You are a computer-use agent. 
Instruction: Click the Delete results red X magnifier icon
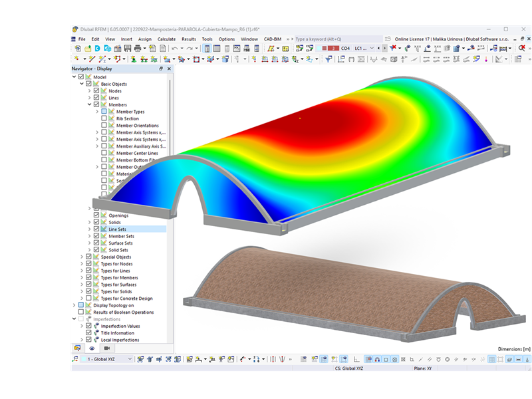coord(522,49)
